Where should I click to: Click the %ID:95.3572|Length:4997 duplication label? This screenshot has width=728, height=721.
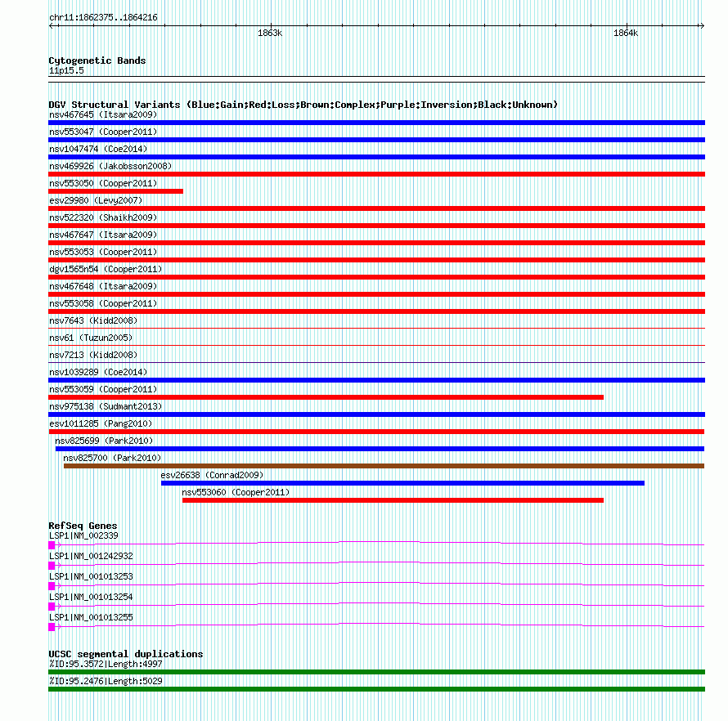pos(106,665)
